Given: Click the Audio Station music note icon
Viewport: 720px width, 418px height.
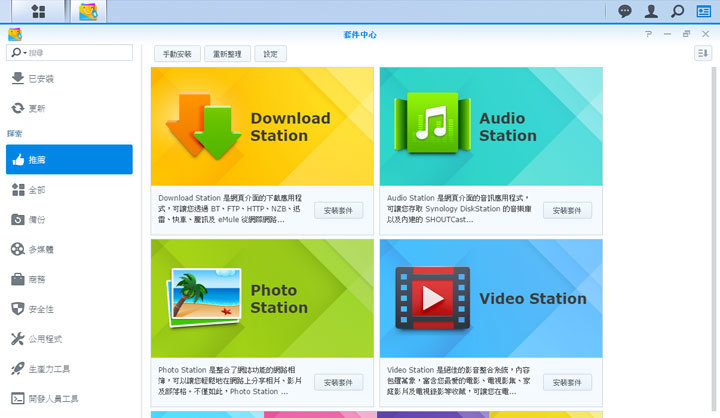Looking at the screenshot, I should (x=432, y=125).
